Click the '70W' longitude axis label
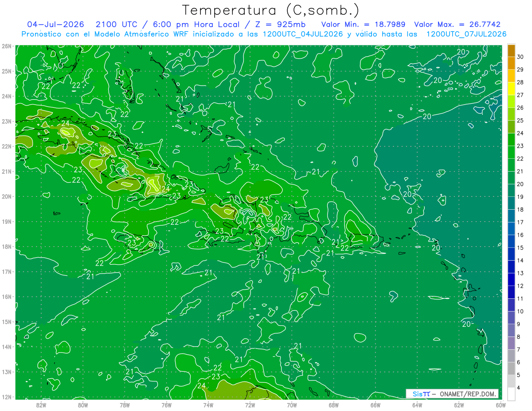 [292, 404]
